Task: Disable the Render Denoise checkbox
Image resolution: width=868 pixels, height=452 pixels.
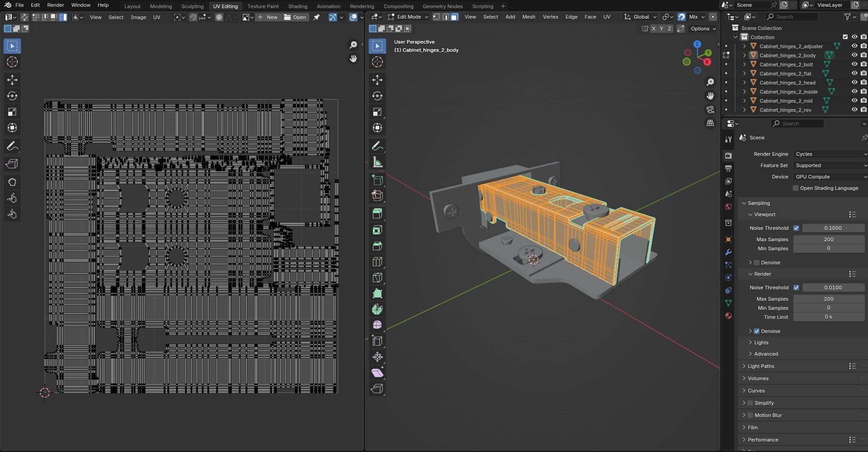Action: click(x=757, y=331)
